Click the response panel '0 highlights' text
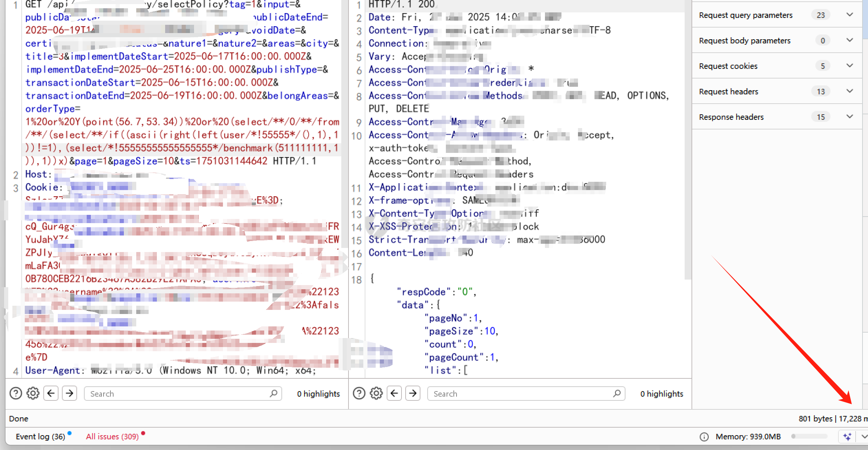868x450 pixels. click(662, 394)
